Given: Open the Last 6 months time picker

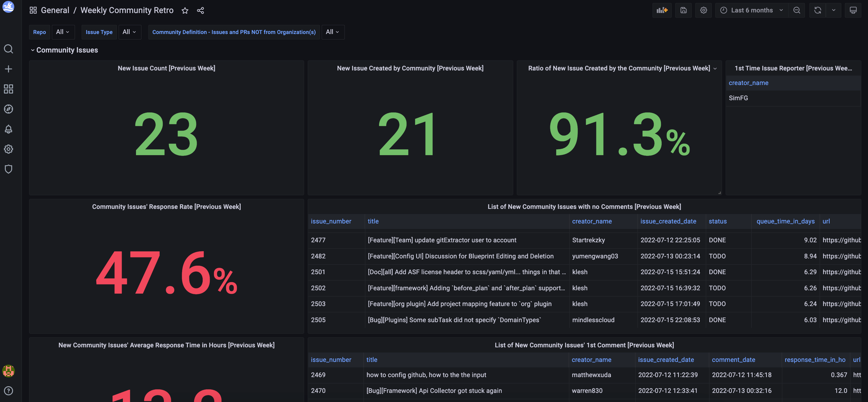Looking at the screenshot, I should 751,10.
